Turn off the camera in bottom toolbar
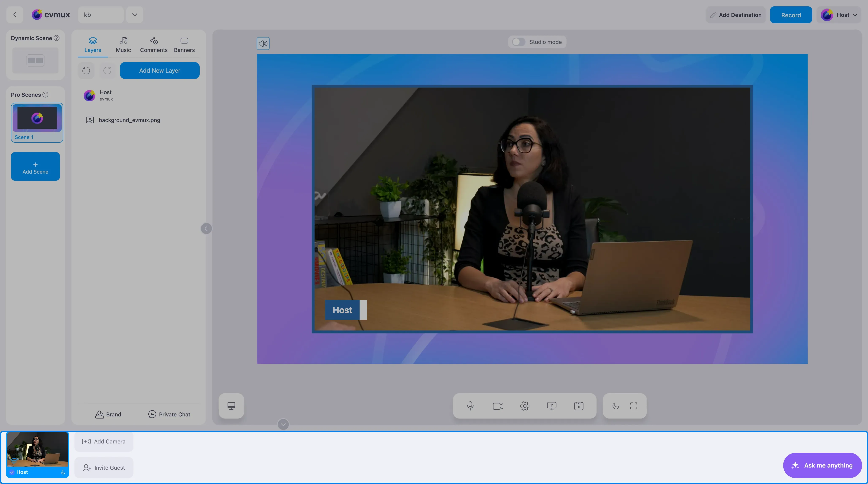 [x=498, y=406]
